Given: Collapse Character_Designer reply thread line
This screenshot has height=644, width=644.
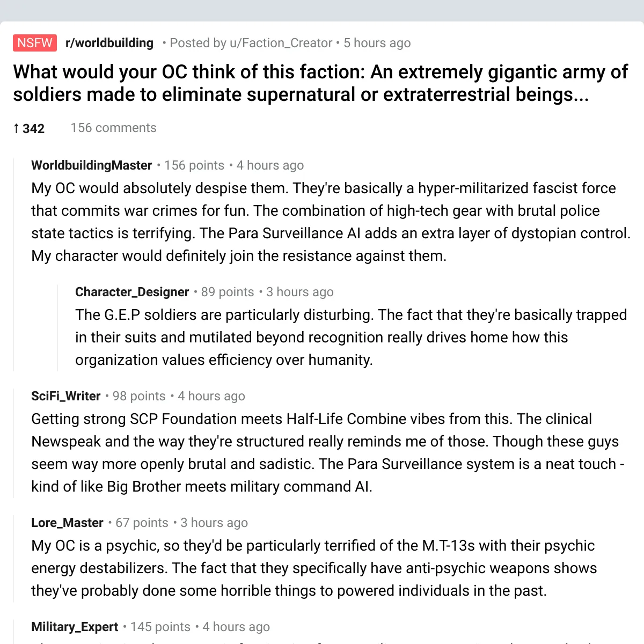Looking at the screenshot, I should (x=57, y=328).
